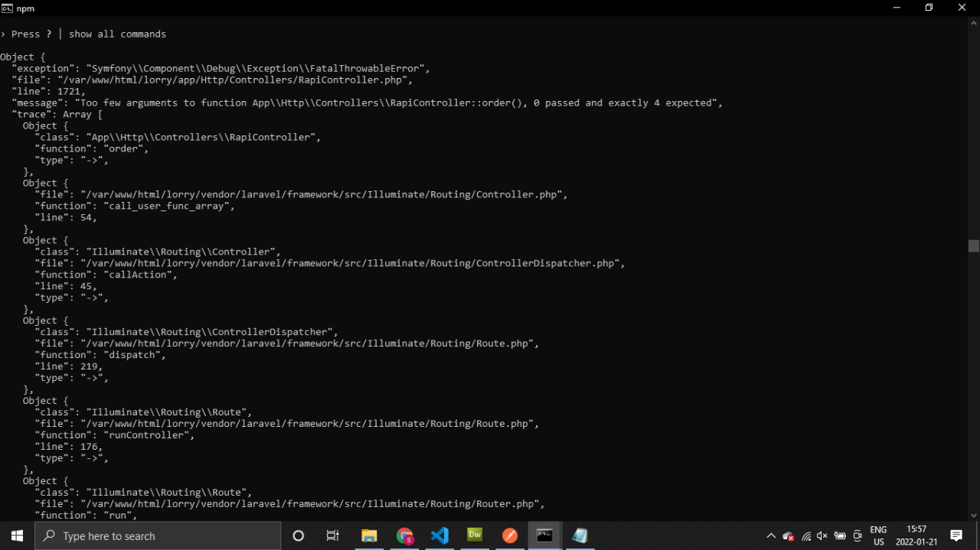
Task: Open the Postman app in the taskbar
Action: coord(510,535)
